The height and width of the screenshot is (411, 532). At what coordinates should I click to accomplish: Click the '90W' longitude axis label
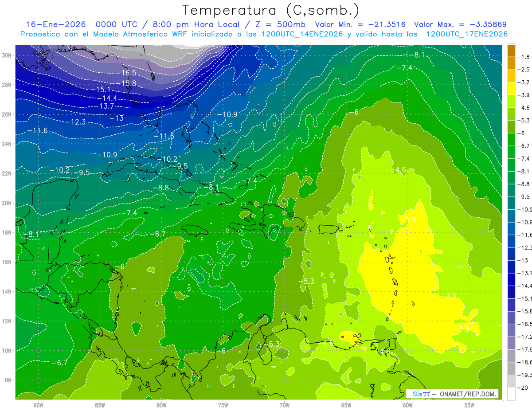point(38,405)
